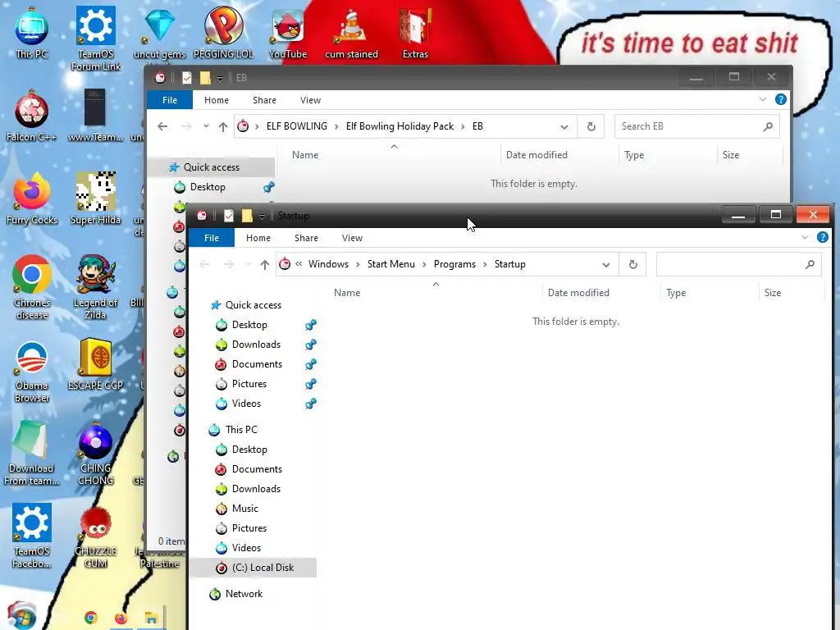Select (C:) Local Disk in navigation pane
The width and height of the screenshot is (840, 630).
pyautogui.click(x=254, y=568)
